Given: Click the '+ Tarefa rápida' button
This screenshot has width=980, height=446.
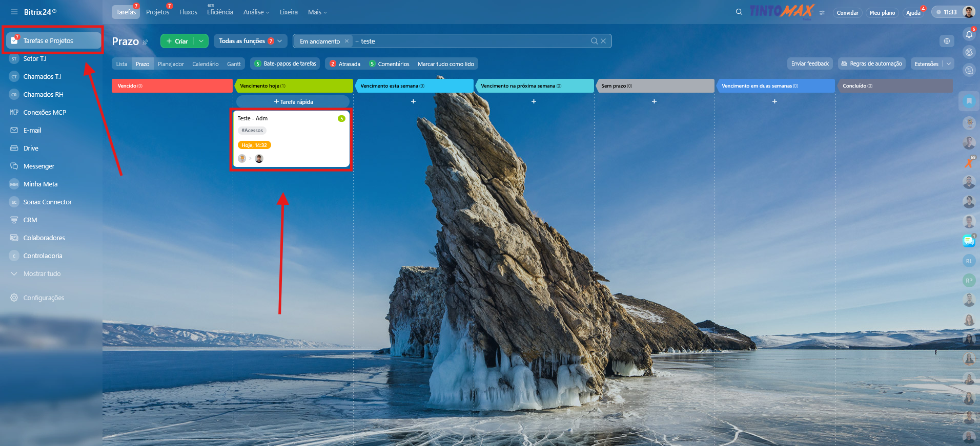Looking at the screenshot, I should 293,101.
